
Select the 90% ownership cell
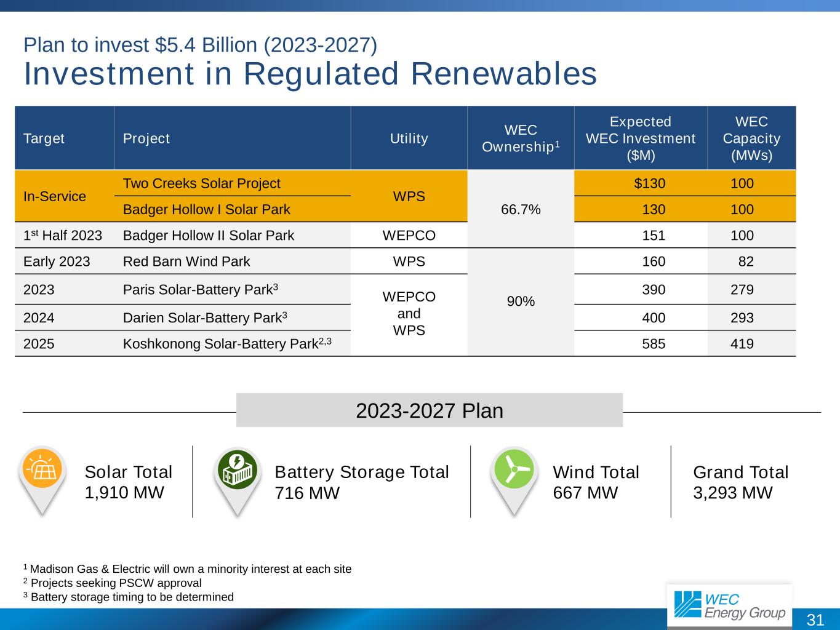pyautogui.click(x=521, y=301)
